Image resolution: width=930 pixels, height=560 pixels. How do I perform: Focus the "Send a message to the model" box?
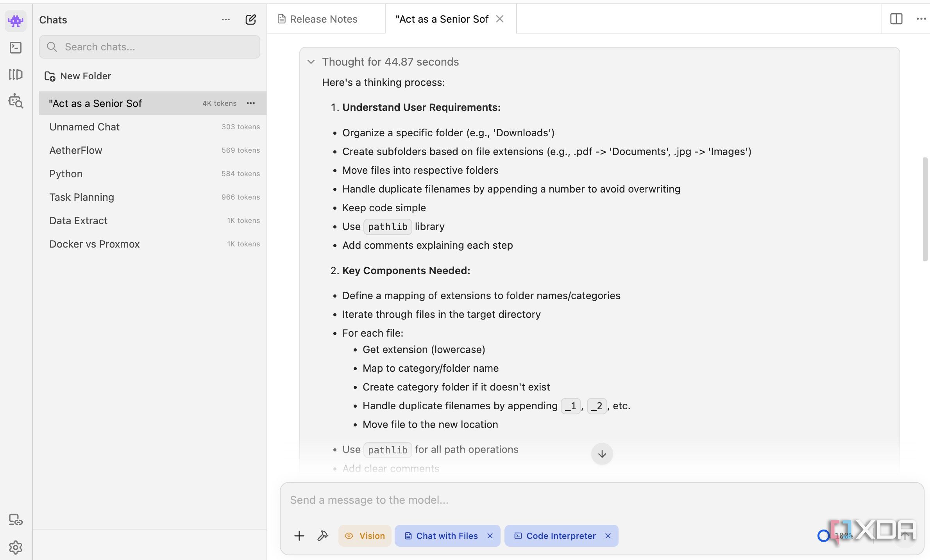(x=602, y=500)
